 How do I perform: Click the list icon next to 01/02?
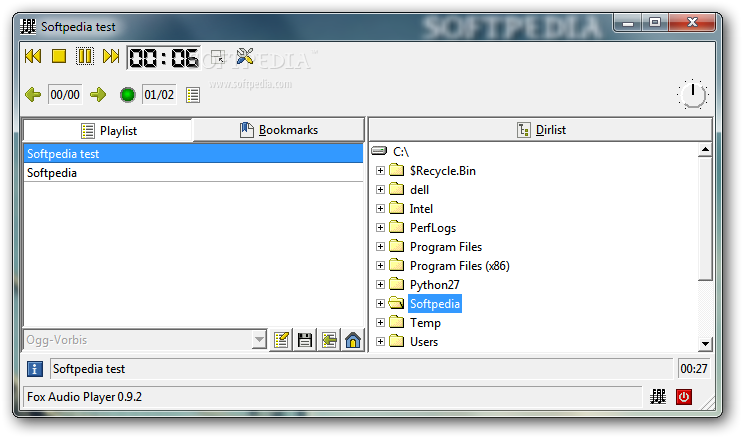coord(193,95)
